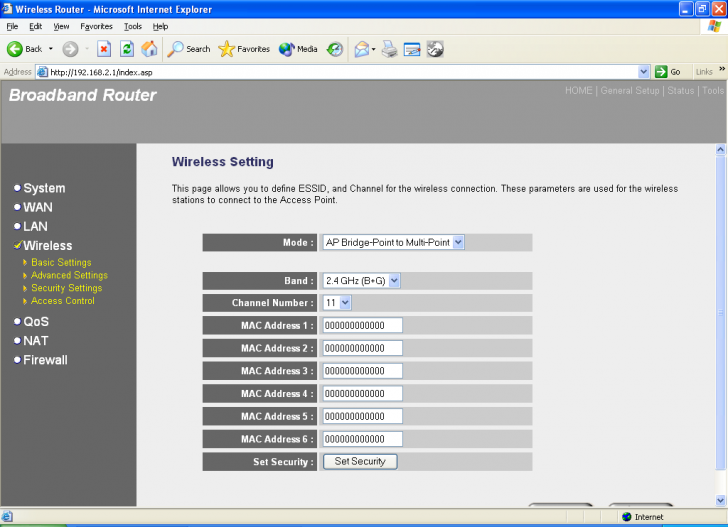Click the MAC Address 1 field
Screen dimensions: 728x527
[363, 325]
